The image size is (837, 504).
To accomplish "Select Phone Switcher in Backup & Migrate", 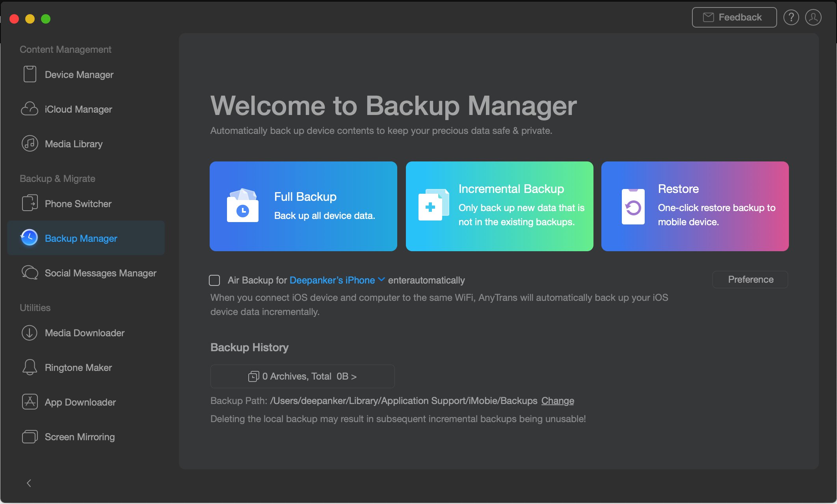I will point(86,204).
